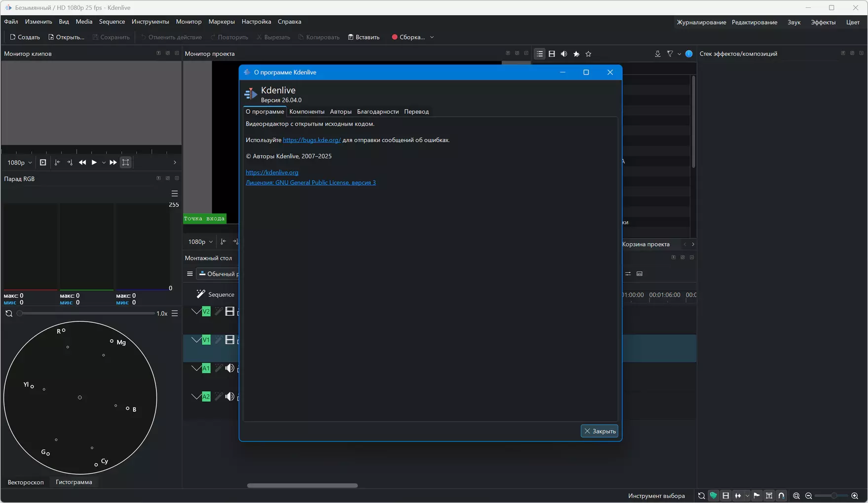The width and height of the screenshot is (868, 503).
Task: Hide the V2 video track
Action: (229, 312)
